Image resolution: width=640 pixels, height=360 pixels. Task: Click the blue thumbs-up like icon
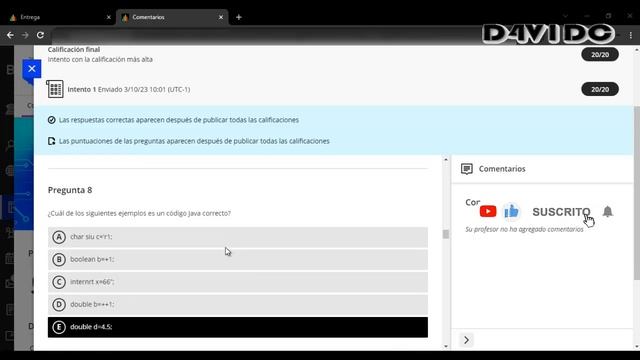[x=511, y=211]
